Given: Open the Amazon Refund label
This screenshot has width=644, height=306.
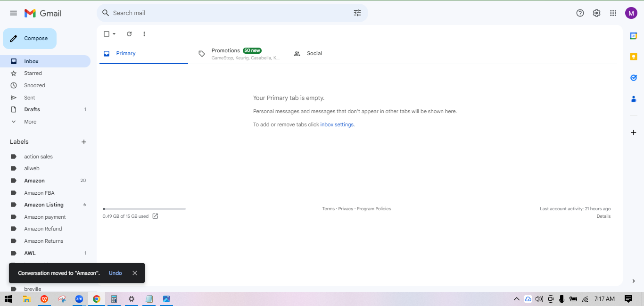Looking at the screenshot, I should tap(45, 229).
